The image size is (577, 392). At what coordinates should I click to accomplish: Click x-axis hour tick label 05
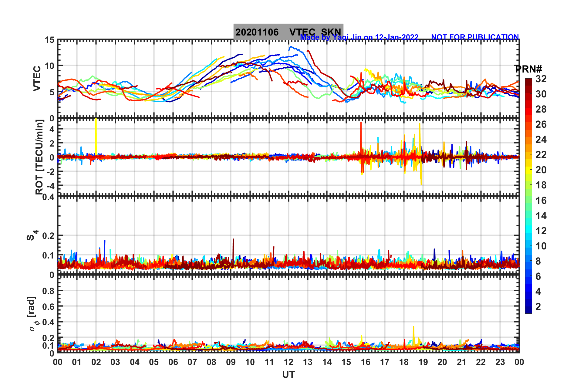(x=154, y=362)
